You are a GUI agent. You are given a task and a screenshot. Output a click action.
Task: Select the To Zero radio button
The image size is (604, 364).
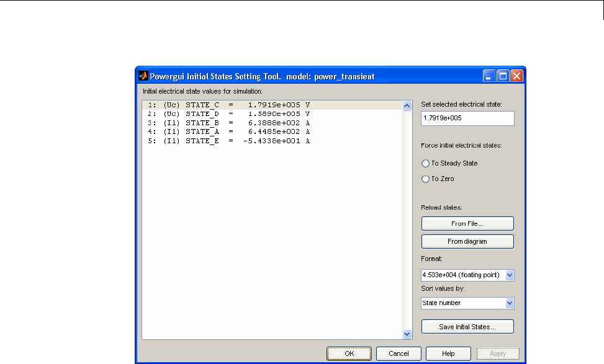click(x=425, y=179)
